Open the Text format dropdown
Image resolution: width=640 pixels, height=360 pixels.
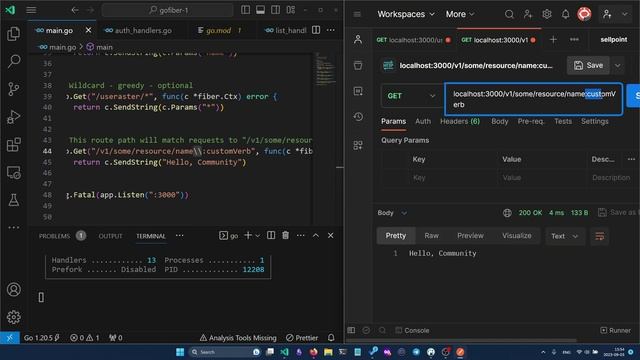(x=564, y=236)
